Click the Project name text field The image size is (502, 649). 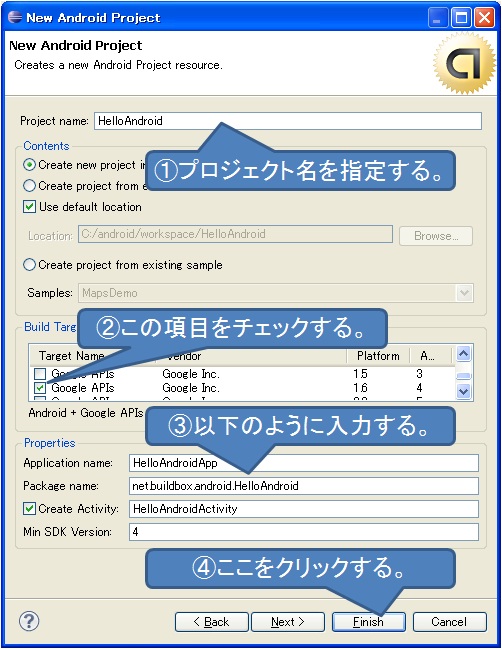(x=288, y=121)
